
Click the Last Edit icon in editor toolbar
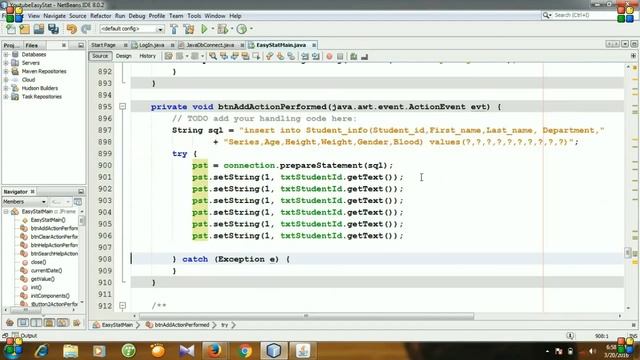(x=169, y=56)
